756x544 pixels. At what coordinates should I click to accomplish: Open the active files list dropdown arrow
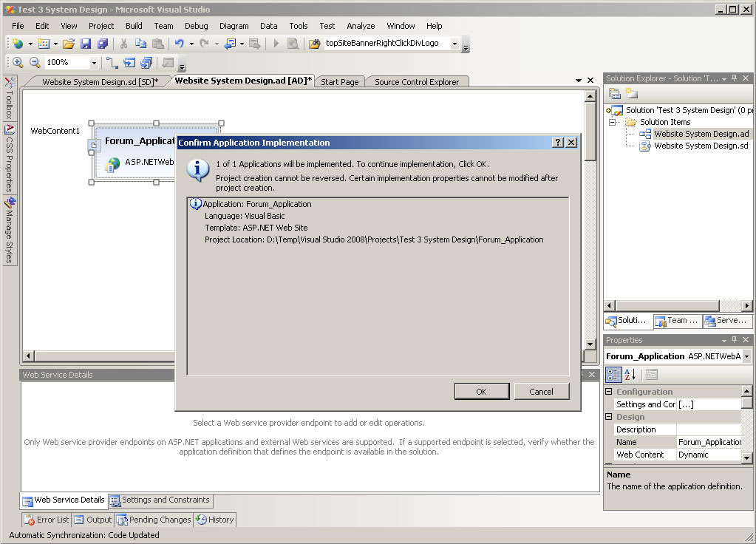point(578,81)
